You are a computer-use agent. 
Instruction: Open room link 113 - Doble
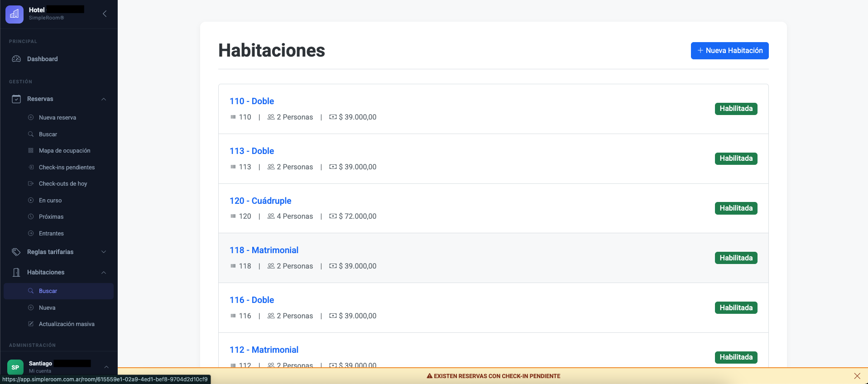[252, 151]
